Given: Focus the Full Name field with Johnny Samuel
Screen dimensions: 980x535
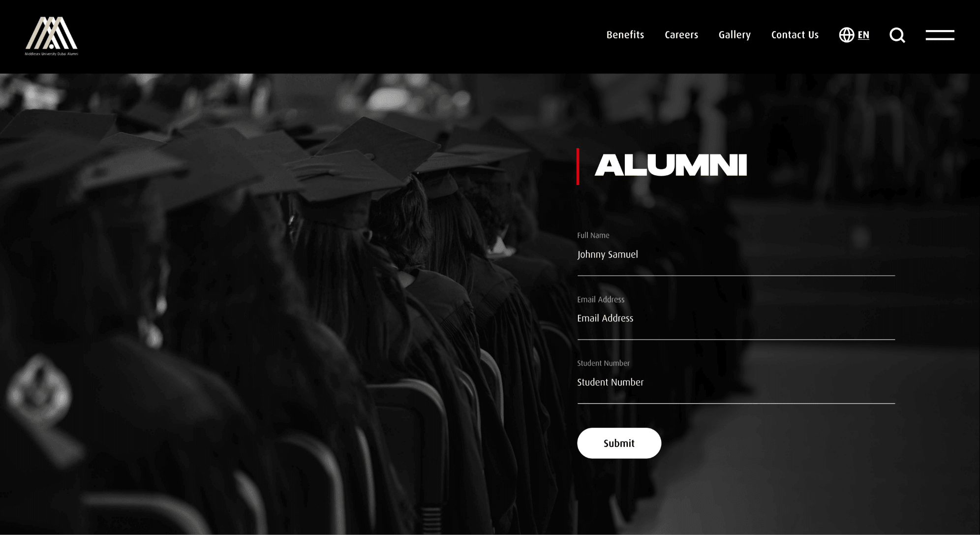Looking at the screenshot, I should (x=736, y=255).
